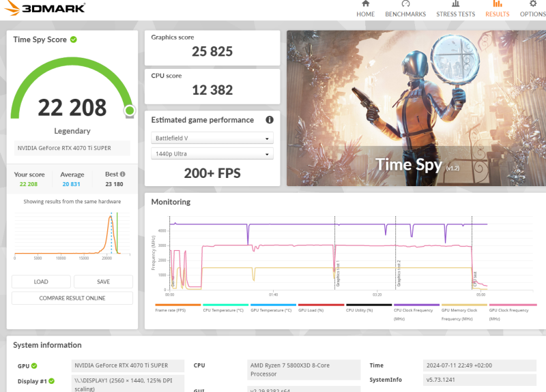Open the OPTIONS tab
The height and width of the screenshot is (392, 546).
pyautogui.click(x=533, y=14)
